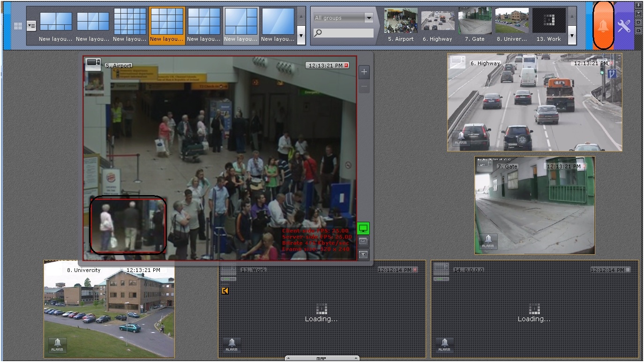The image size is (644, 362).
Task: Select the single-pane layout
Action: coord(277,23)
